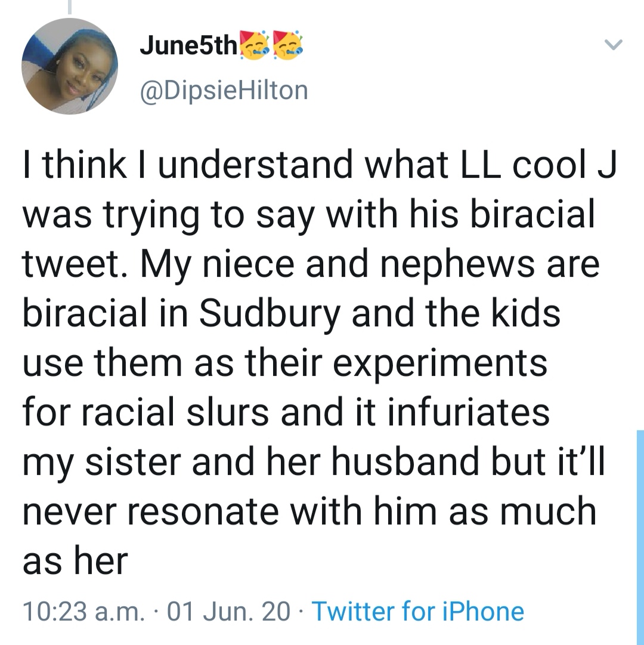Viewport: 644px width, 645px height.
Task: Click the second party-face emoji beside June5th
Action: [x=288, y=46]
